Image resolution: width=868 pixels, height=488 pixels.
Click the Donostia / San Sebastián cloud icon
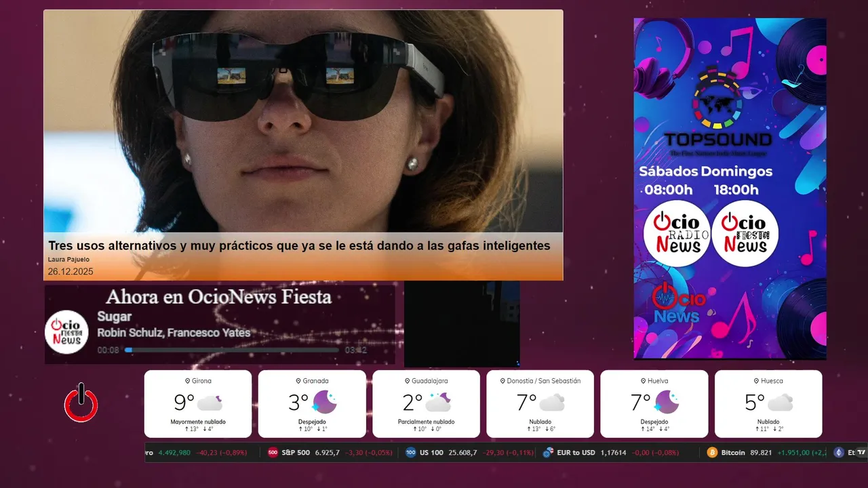(552, 403)
